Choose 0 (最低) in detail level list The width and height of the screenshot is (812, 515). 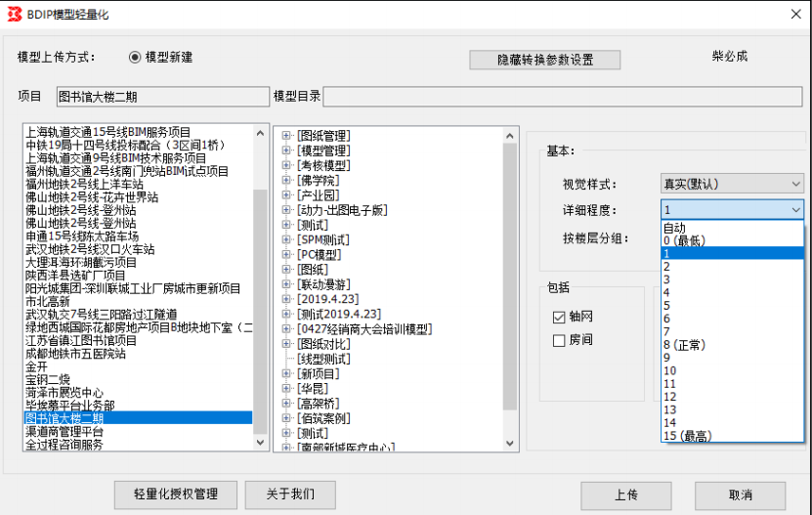pyautogui.click(x=732, y=240)
